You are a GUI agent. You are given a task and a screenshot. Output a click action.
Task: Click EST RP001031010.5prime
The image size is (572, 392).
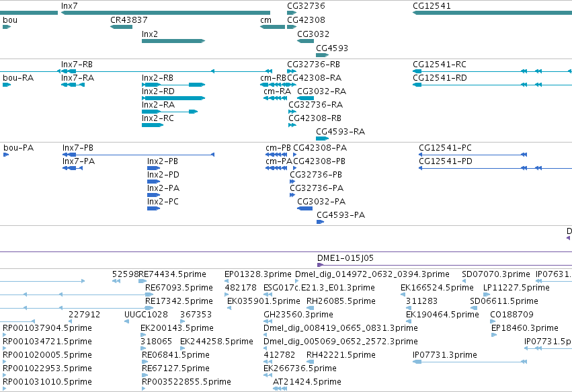point(5,389)
